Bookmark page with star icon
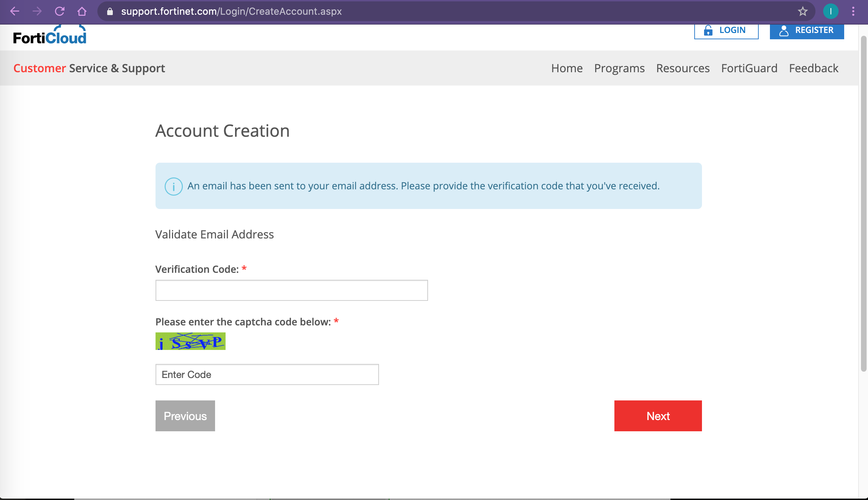This screenshot has height=500, width=868. (x=802, y=11)
